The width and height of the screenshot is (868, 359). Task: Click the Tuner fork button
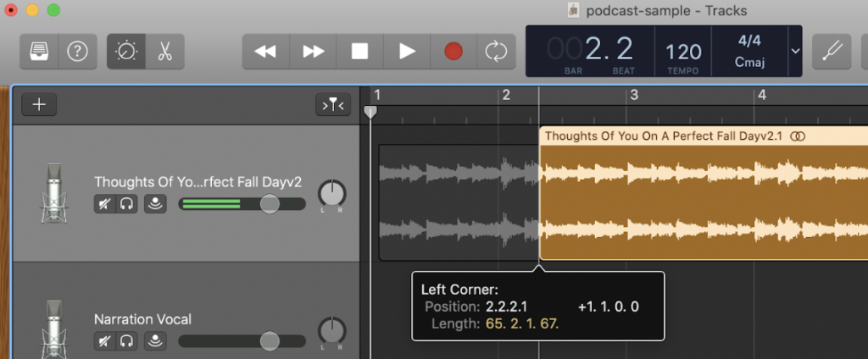tap(832, 52)
